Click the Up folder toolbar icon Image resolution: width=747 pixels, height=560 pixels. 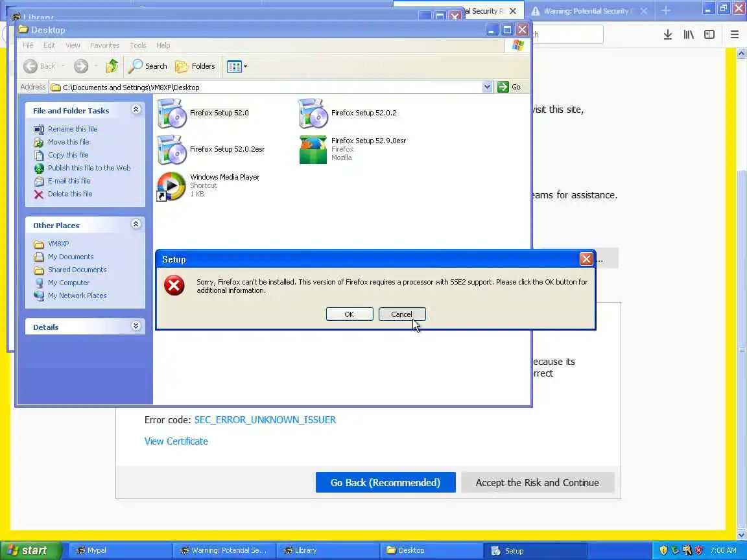[112, 66]
